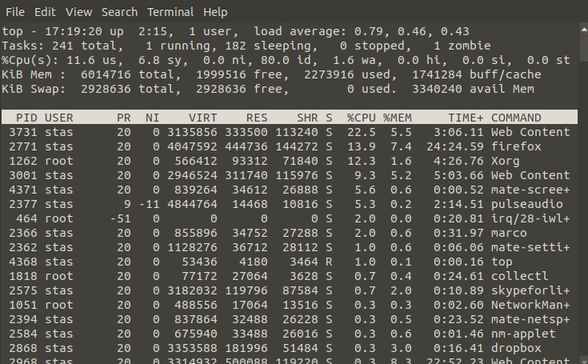Click the mate-scree+ command name
This screenshot has height=364, width=588.
click(x=530, y=190)
